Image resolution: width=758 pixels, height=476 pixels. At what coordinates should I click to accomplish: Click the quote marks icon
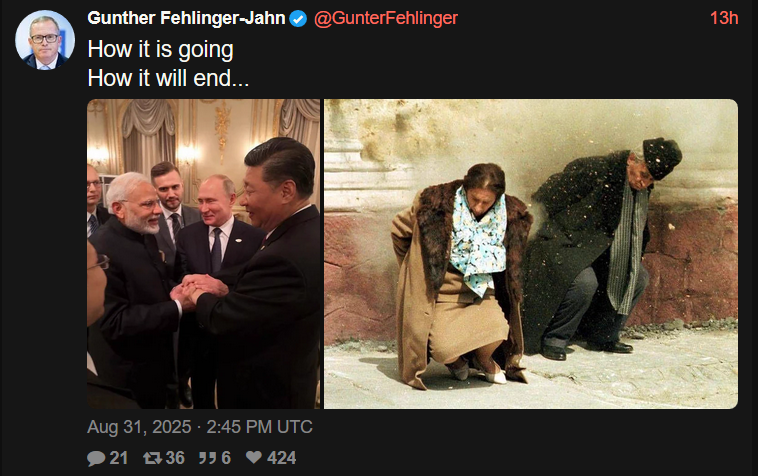click(208, 458)
